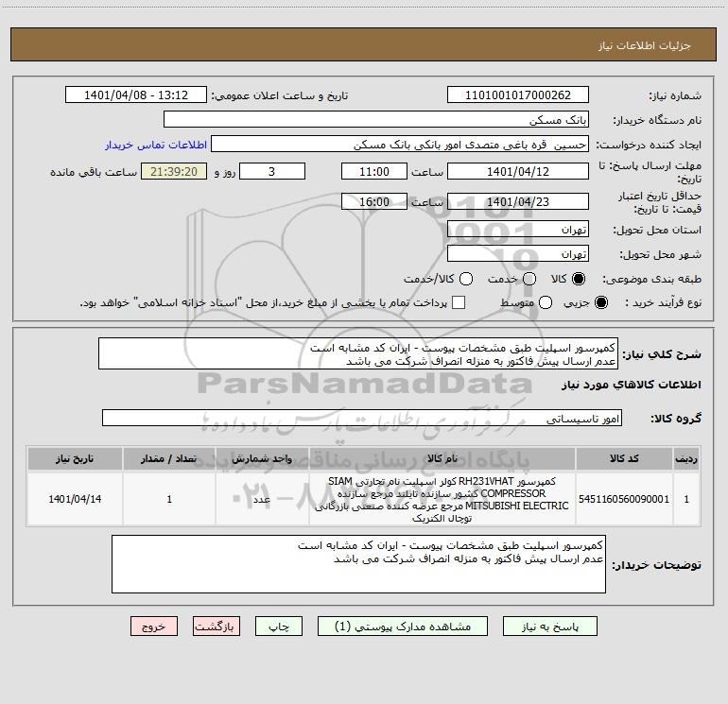Click the بازگشت back button

217,626
